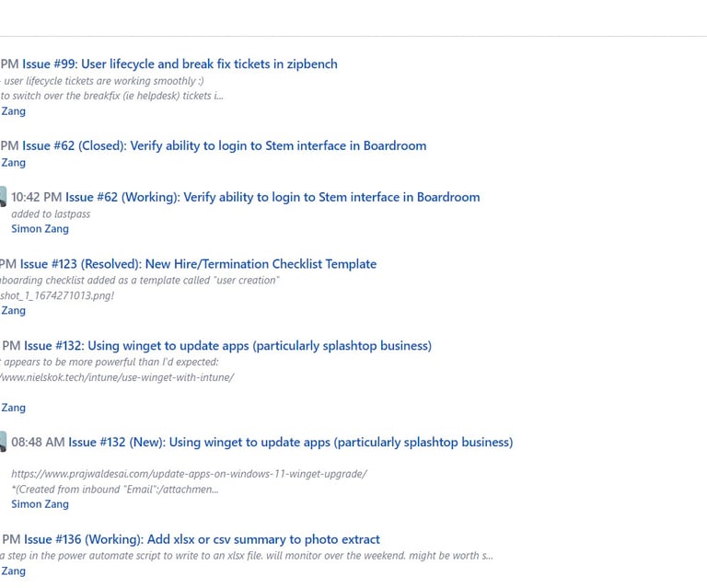Viewport: 707px width, 588px height.
Task: Click Zang author link under first Issue #132 entry
Action: (x=13, y=408)
